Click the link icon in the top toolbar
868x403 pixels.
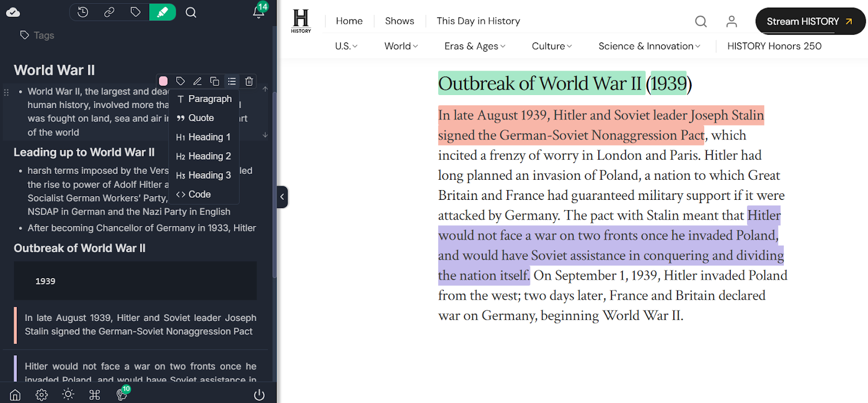point(109,12)
